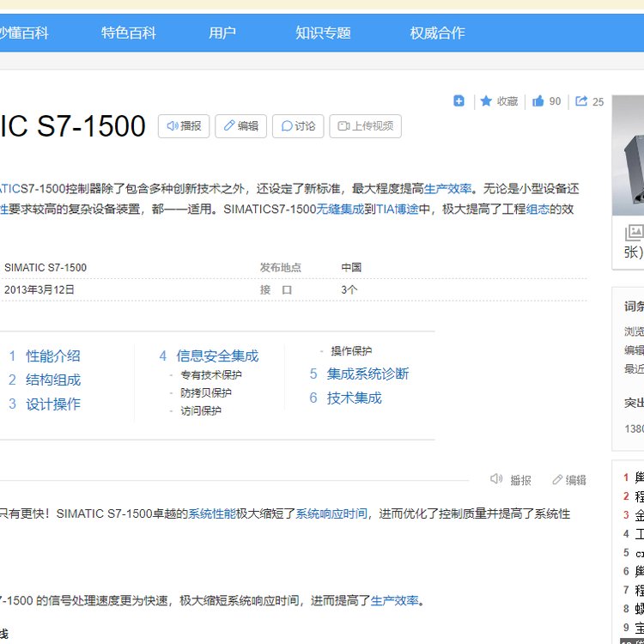The height and width of the screenshot is (644, 644).
Task: Open the TIA博途 hyperlink
Action: coord(397,209)
